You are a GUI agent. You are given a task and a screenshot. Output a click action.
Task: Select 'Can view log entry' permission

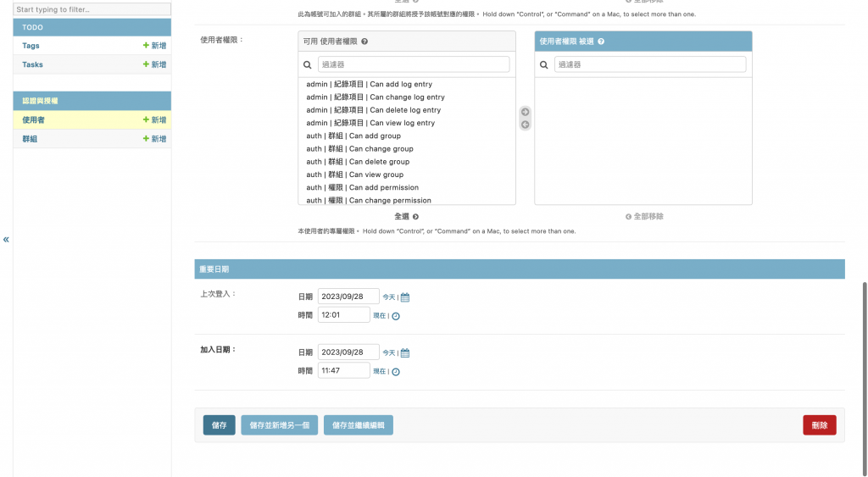coord(407,123)
